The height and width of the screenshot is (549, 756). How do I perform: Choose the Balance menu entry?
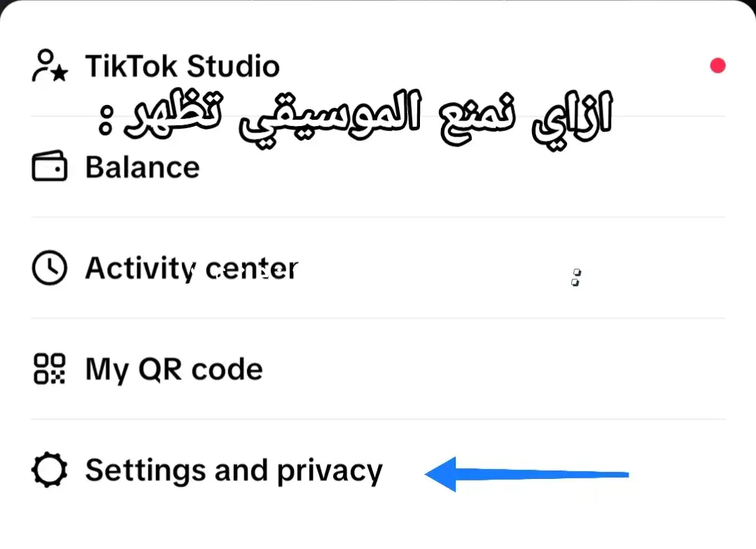point(378,167)
